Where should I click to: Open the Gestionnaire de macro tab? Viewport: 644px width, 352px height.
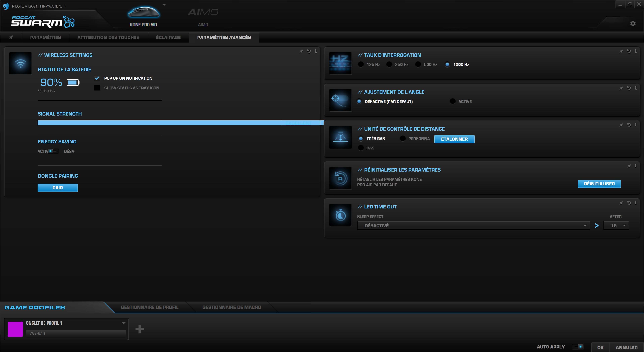(231, 307)
